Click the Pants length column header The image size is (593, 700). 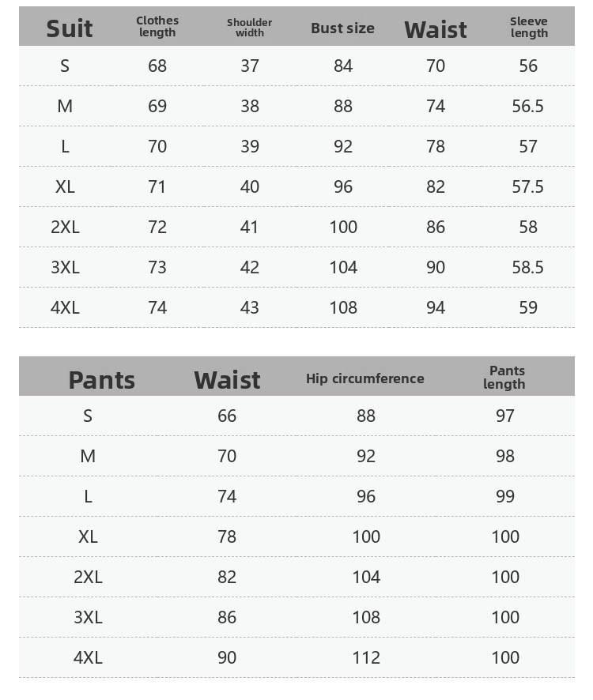pos(504,377)
